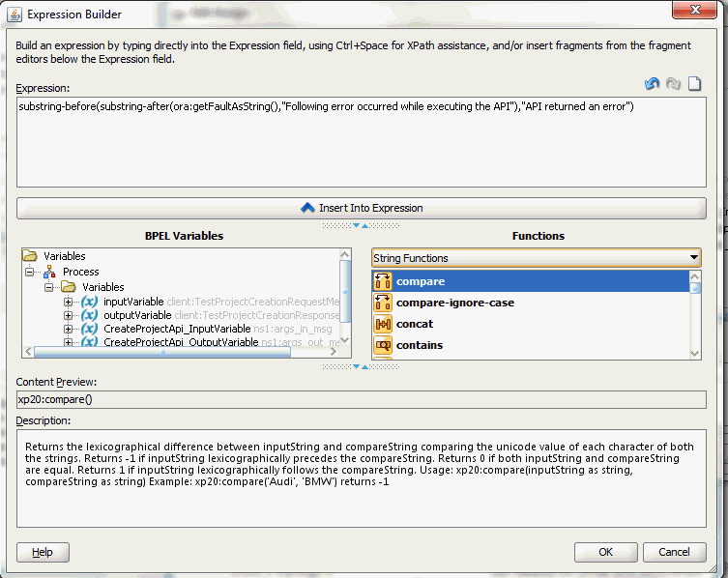This screenshot has height=578, width=728.
Task: Click the compare-ignore-case function icon
Action: [x=383, y=303]
